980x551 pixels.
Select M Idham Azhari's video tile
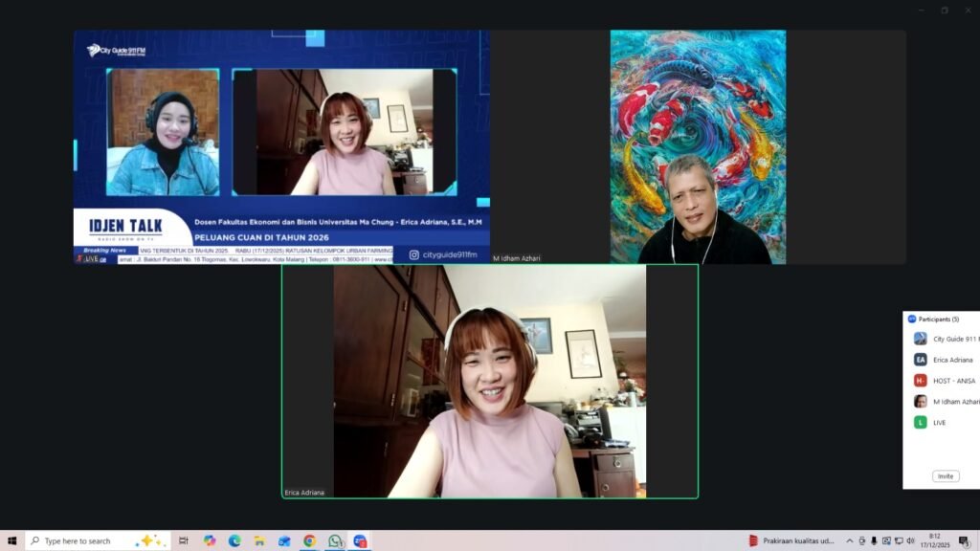pyautogui.click(x=698, y=146)
